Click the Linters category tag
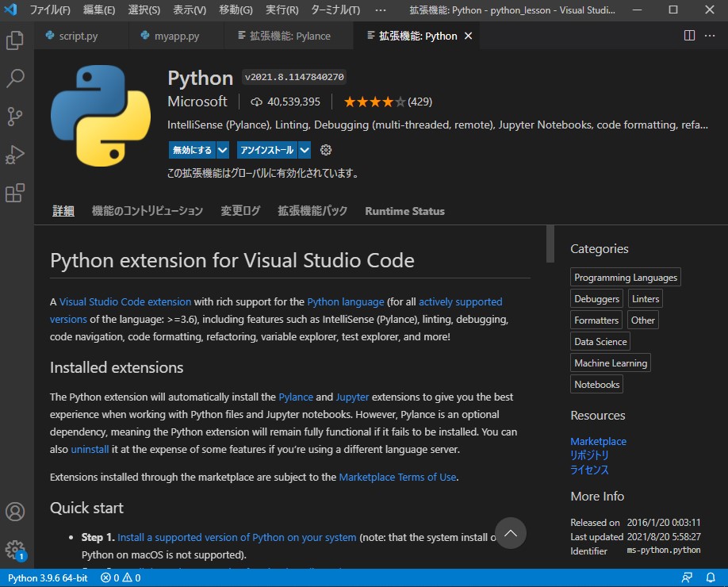This screenshot has width=728, height=587. [x=646, y=298]
